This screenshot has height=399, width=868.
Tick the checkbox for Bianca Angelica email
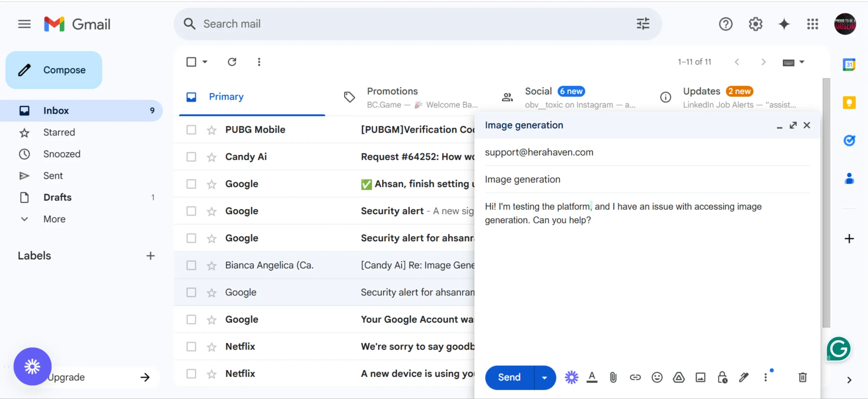pyautogui.click(x=191, y=265)
